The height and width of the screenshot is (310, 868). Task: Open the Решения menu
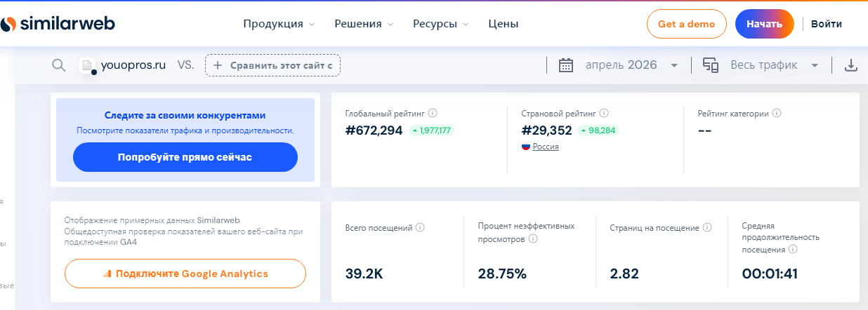click(363, 24)
